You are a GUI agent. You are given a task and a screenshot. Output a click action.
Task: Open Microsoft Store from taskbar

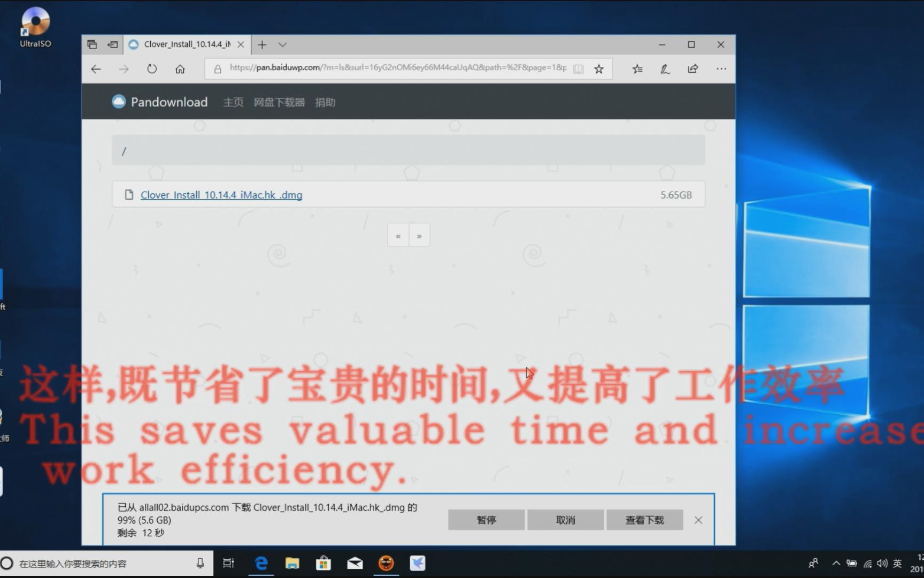coord(324,563)
